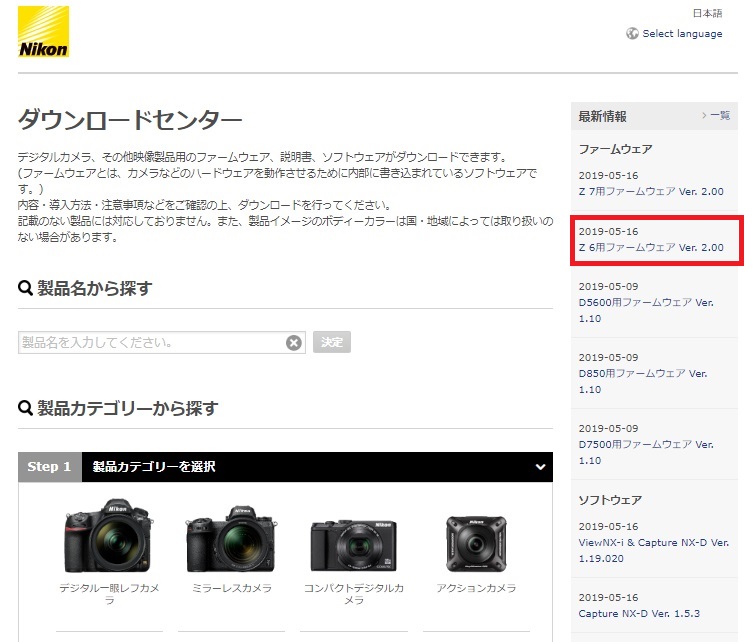Click the コンパクトデジタルカメラ label

coord(354,594)
